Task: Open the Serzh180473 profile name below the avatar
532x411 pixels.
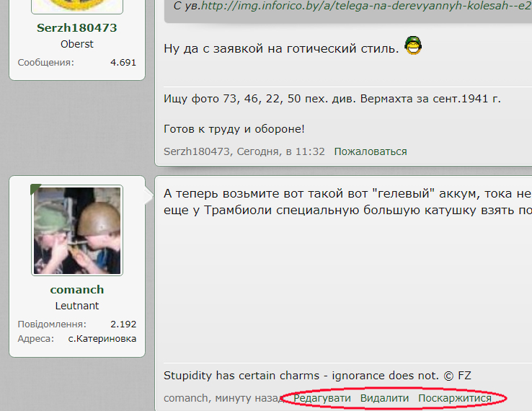Action: 77,28
